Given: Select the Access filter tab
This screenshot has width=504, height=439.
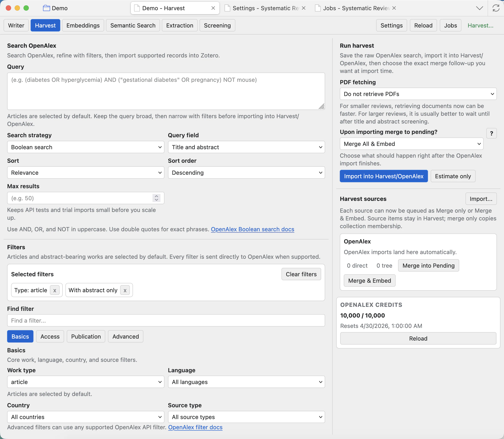Looking at the screenshot, I should [x=50, y=336].
